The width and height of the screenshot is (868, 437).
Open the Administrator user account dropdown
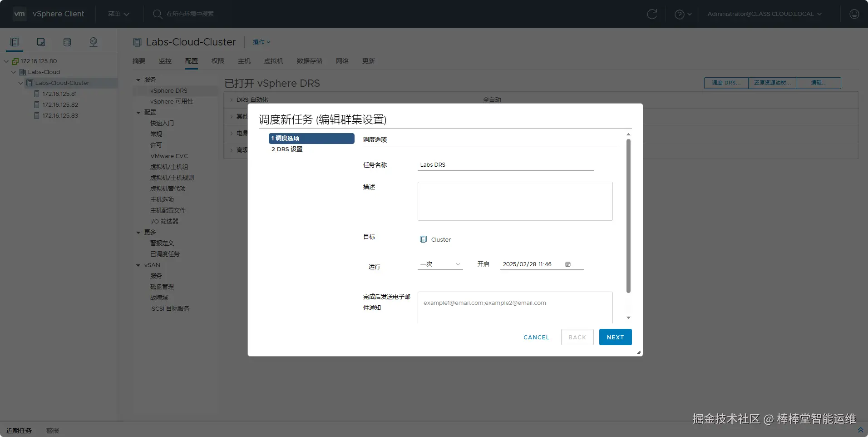tap(764, 14)
